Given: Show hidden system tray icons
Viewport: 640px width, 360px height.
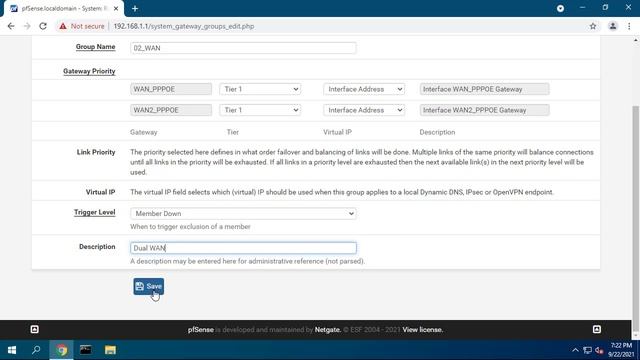Looking at the screenshot, I should (x=575, y=350).
